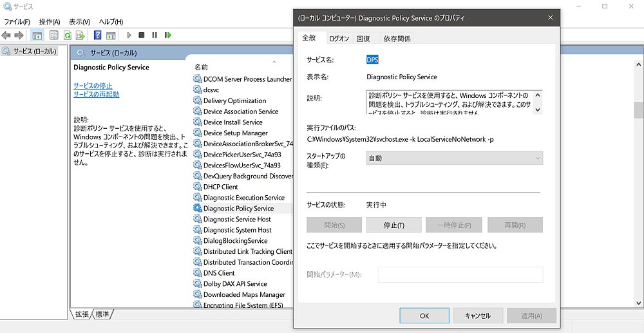This screenshot has width=644, height=333.
Task: Click the 停止(T) button in the dialog
Action: [x=394, y=225]
